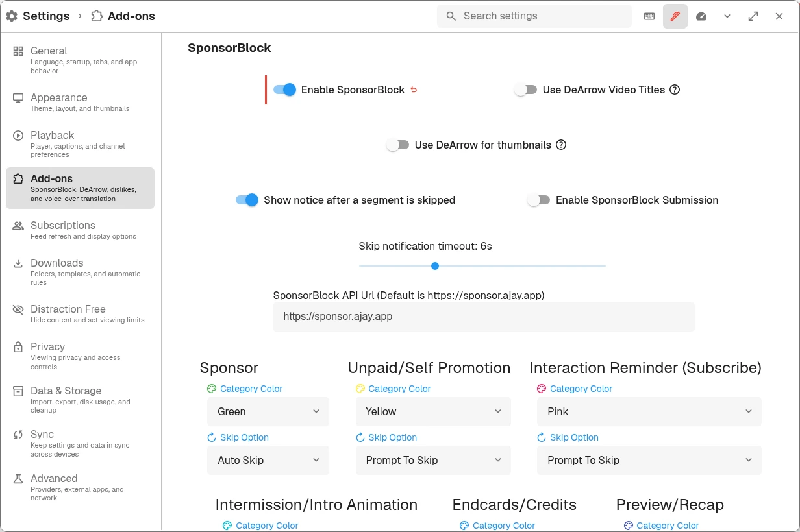Go to Playback settings section

pos(81,144)
